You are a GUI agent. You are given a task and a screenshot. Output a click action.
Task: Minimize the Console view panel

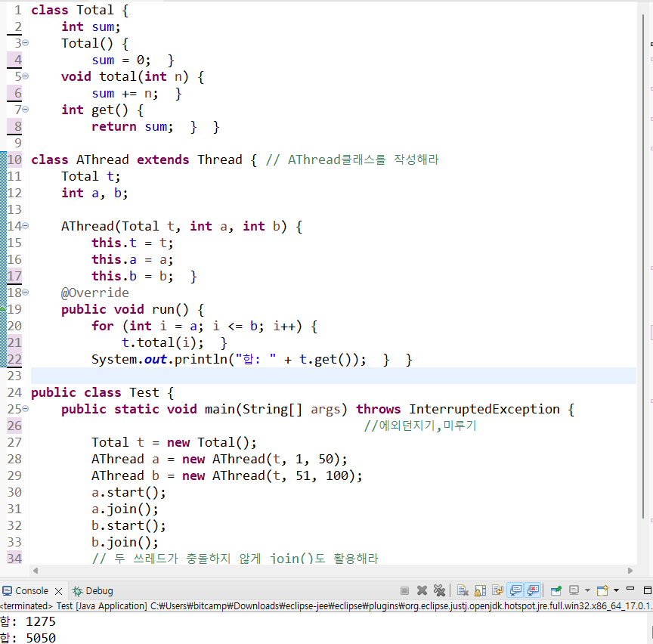click(630, 589)
